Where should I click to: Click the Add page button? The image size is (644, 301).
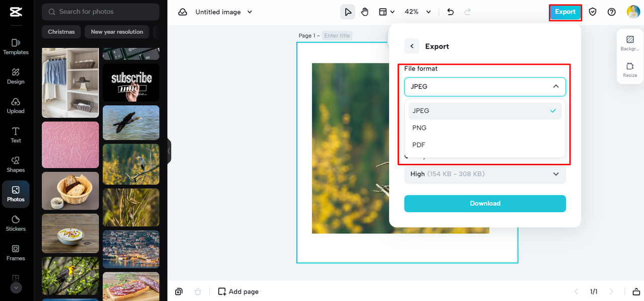pos(238,291)
